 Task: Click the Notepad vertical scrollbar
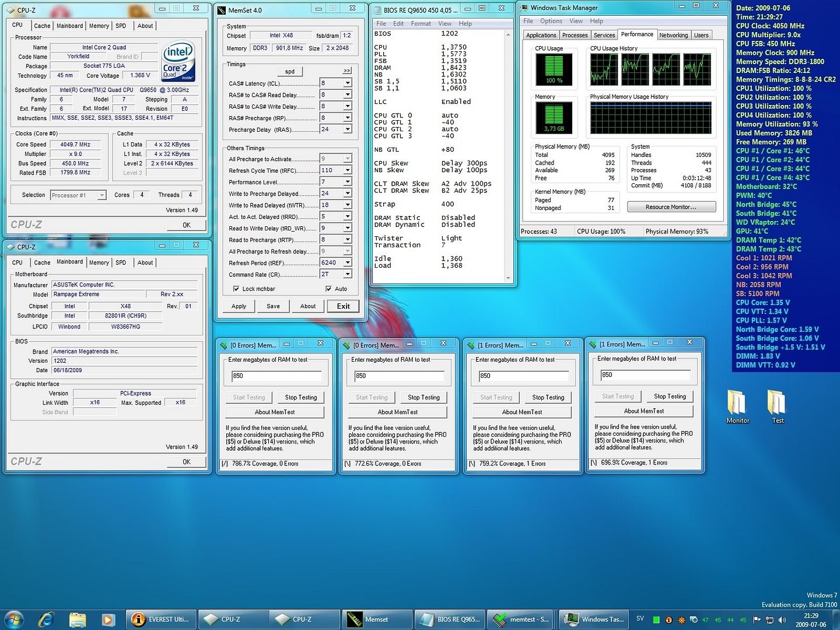[508, 156]
